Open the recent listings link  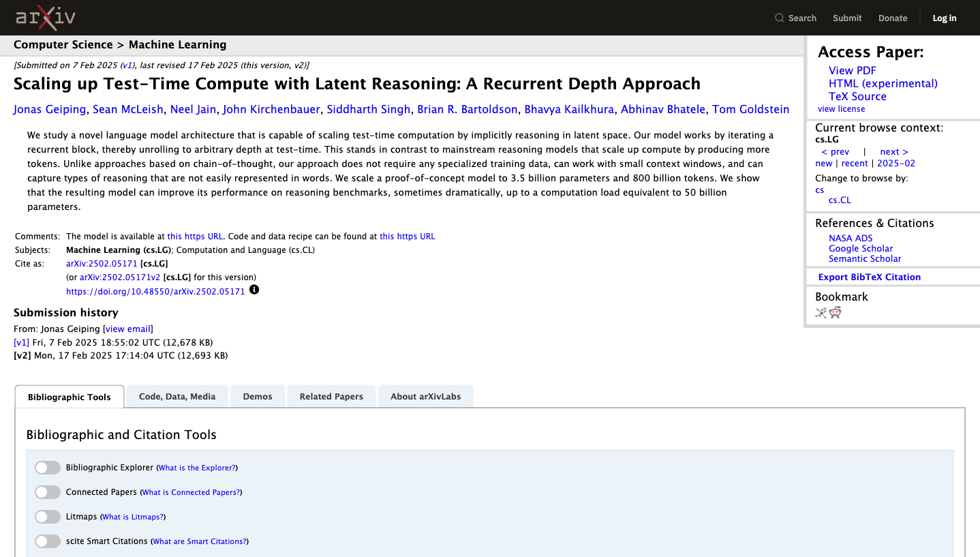click(855, 164)
